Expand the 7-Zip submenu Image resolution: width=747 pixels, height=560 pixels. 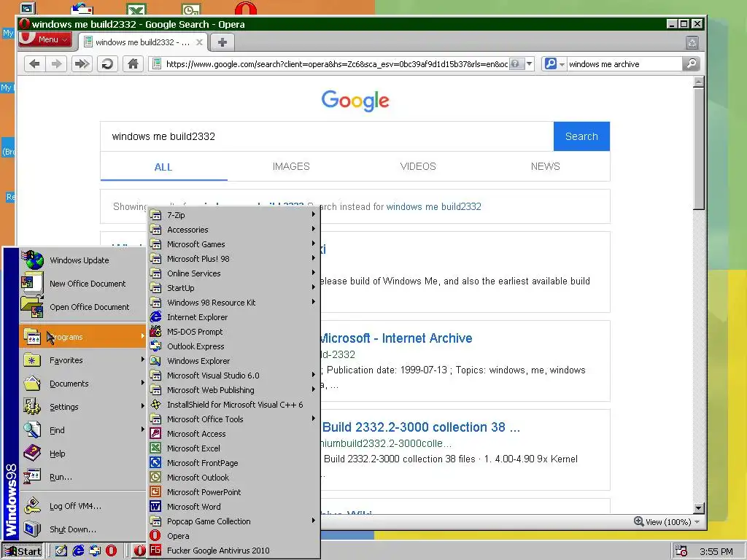(x=233, y=215)
